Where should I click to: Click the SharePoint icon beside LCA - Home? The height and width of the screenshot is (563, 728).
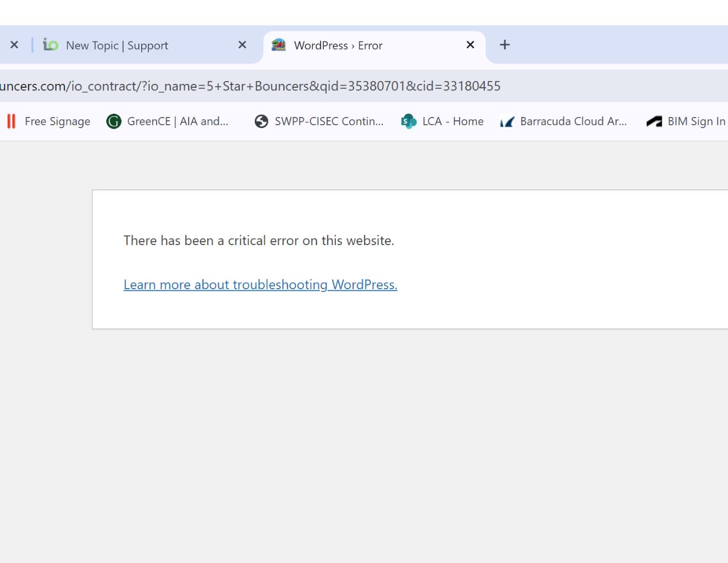click(x=409, y=121)
